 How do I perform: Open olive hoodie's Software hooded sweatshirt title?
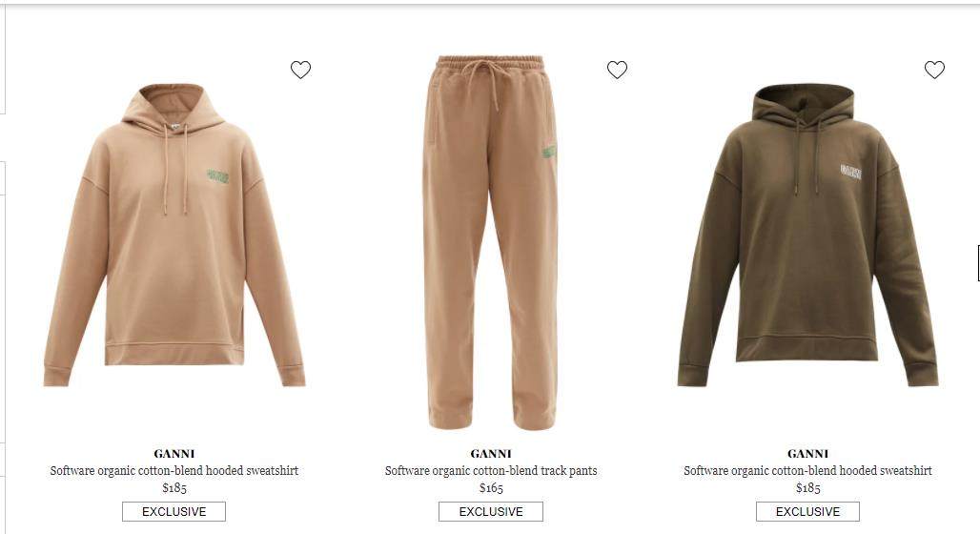[x=807, y=471]
